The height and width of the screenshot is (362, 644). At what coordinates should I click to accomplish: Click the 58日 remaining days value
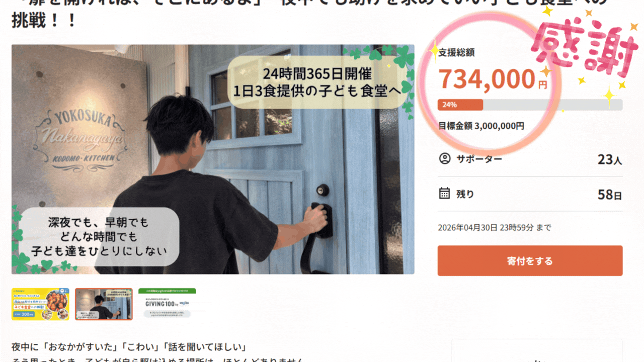point(610,195)
